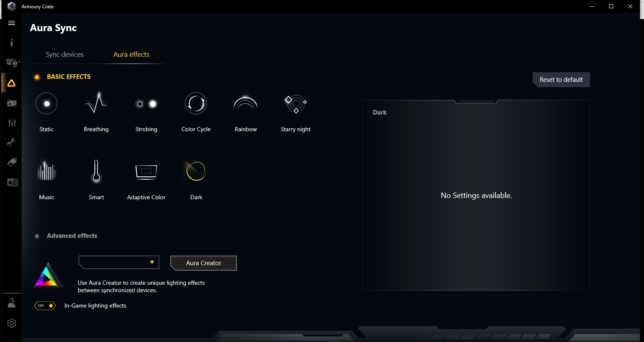644x342 pixels.
Task: Click the Armoury Crate logo in the title bar
Action: 11,6
